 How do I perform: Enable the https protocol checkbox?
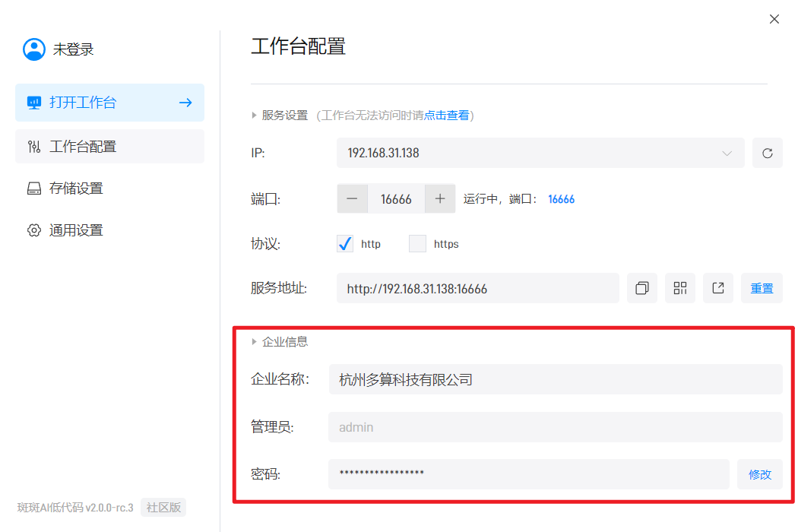(x=417, y=244)
